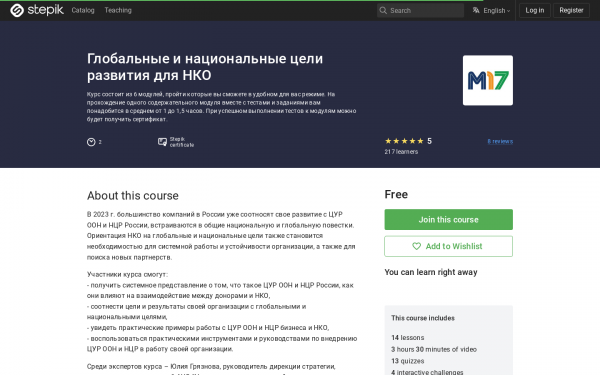Click the Register button
This screenshot has width=600, height=375.
(571, 10)
